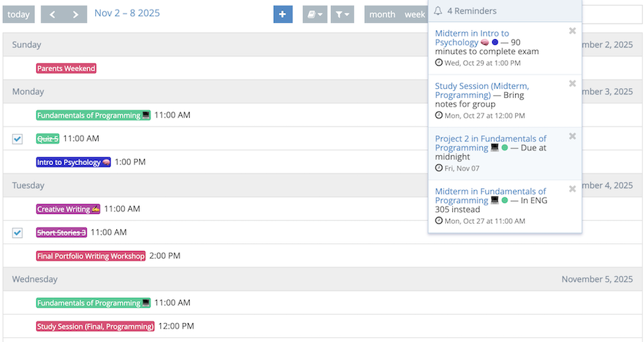Open the courses book dropdown
Viewport: 644px width, 342px height.
314,14
